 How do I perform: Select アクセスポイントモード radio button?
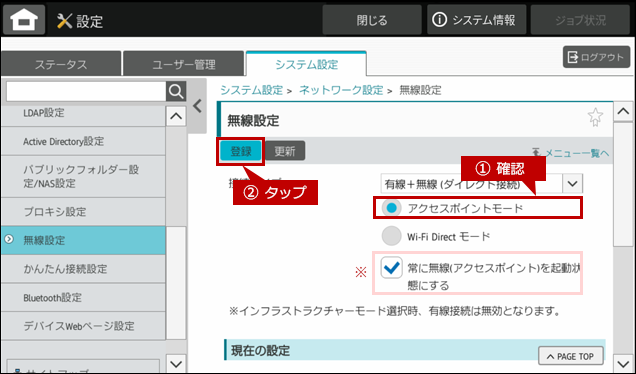[391, 208]
